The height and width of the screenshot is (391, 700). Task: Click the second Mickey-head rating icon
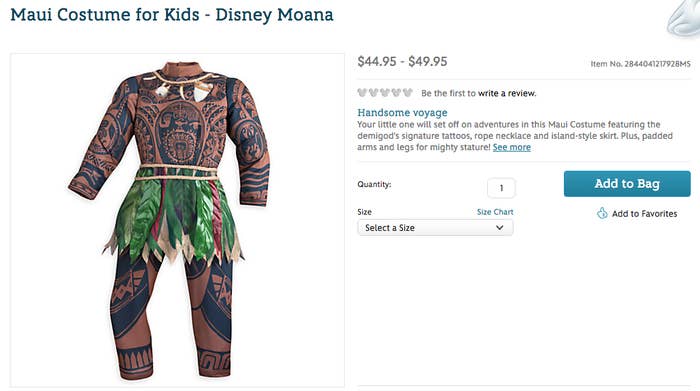click(x=373, y=93)
